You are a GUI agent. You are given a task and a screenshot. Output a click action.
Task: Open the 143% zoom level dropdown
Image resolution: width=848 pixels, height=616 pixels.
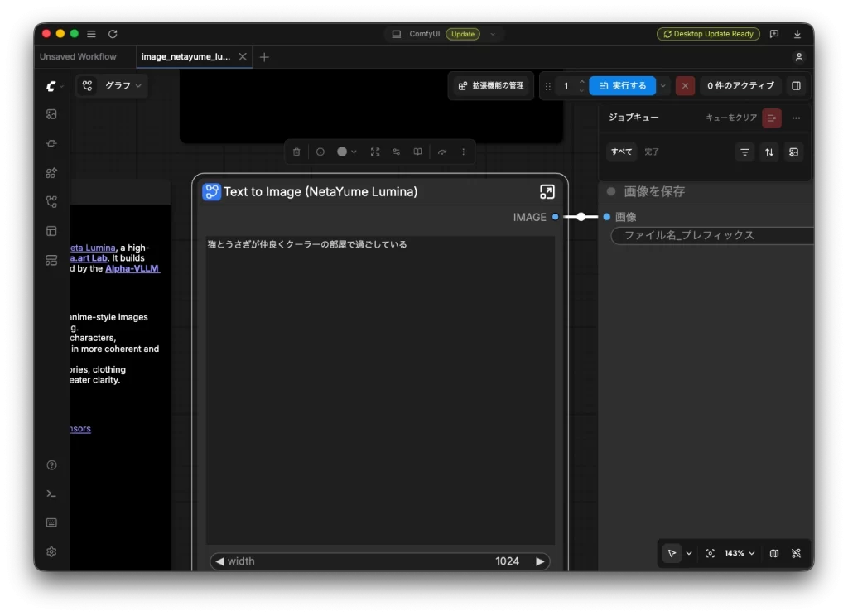740,553
